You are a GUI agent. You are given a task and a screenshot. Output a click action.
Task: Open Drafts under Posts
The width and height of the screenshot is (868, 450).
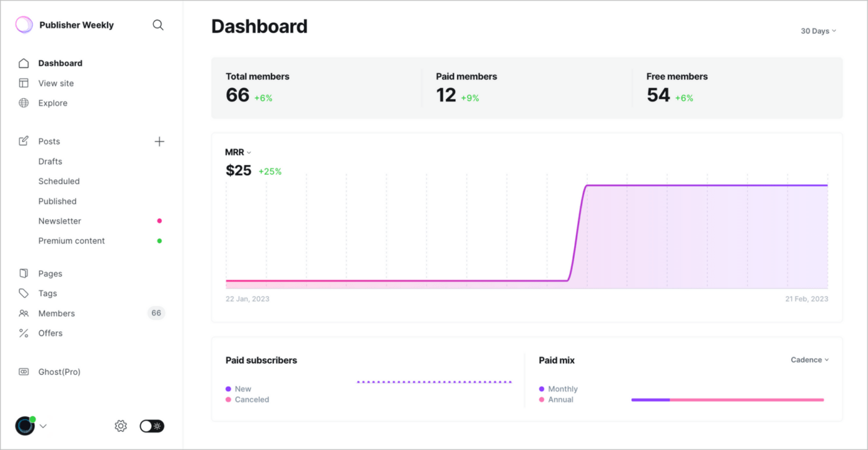click(x=50, y=161)
